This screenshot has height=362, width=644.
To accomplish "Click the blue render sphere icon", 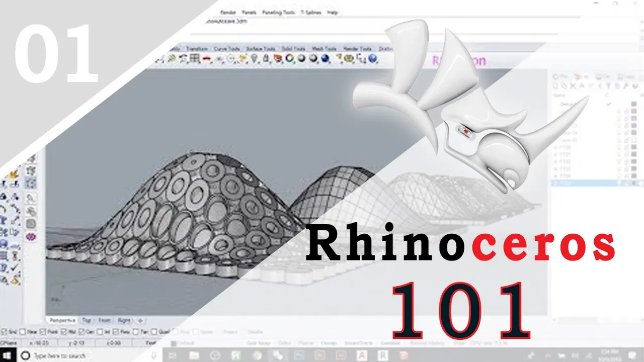I will [325, 59].
